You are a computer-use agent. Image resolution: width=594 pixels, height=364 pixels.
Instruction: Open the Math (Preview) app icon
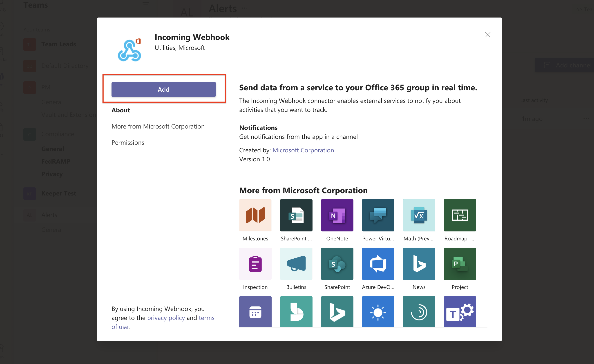click(x=419, y=215)
